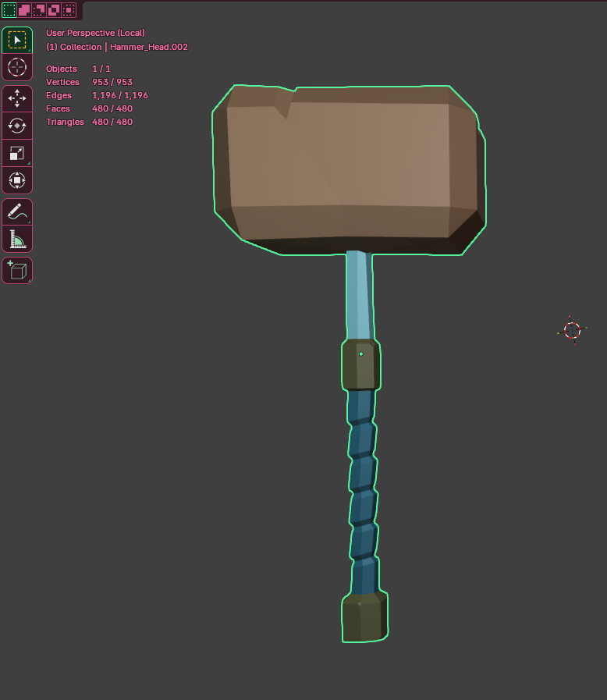Activate the 3D Cursor tool
The height and width of the screenshot is (700, 607).
coord(17,67)
